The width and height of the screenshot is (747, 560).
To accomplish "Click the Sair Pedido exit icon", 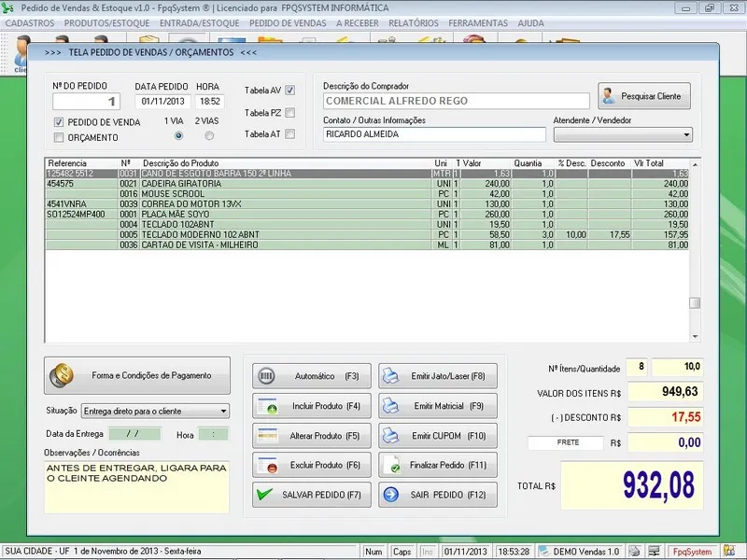I will [x=393, y=495].
